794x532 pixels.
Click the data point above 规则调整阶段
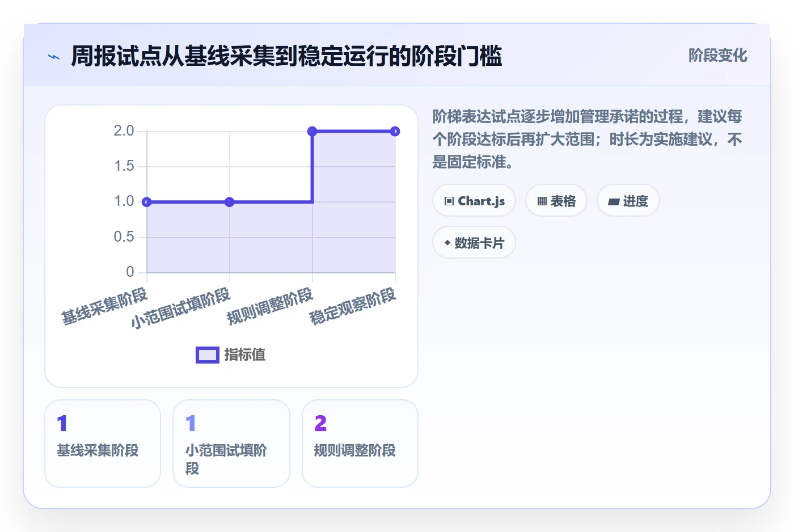click(x=312, y=132)
